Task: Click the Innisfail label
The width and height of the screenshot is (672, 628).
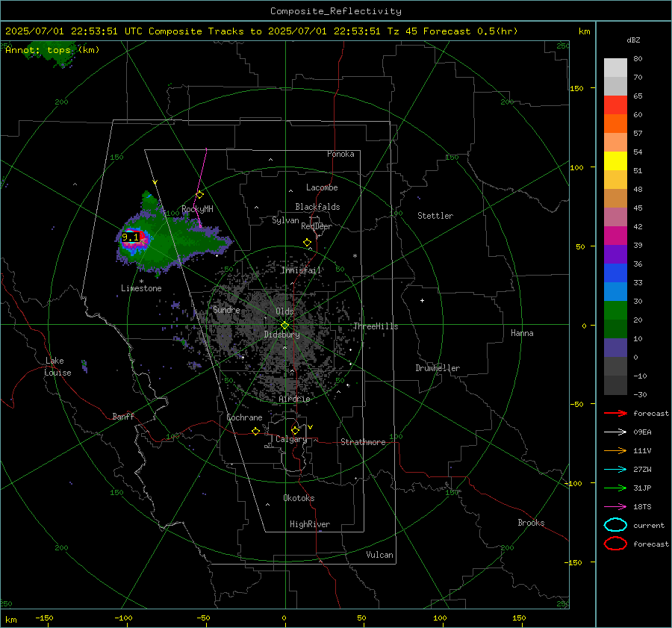Action: 301,270
